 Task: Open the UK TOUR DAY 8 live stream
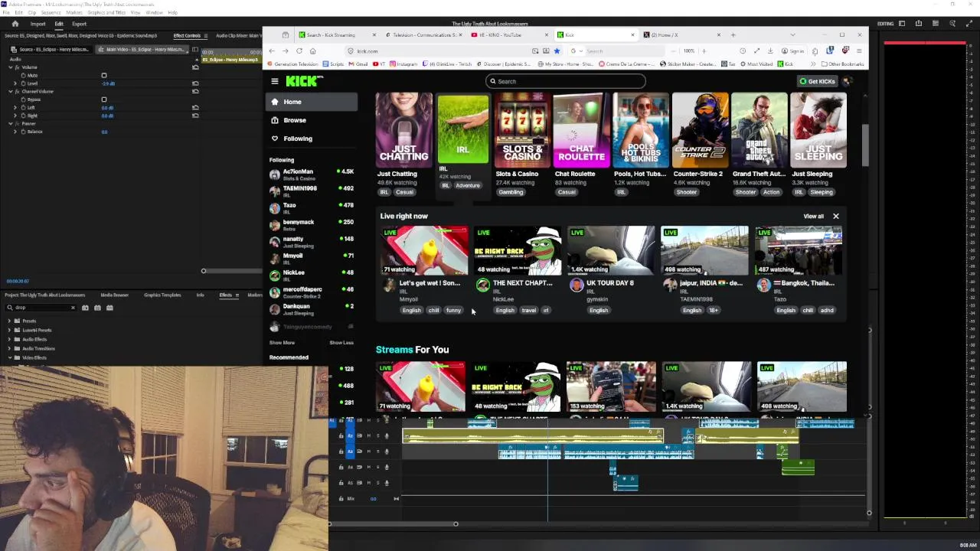(x=611, y=250)
